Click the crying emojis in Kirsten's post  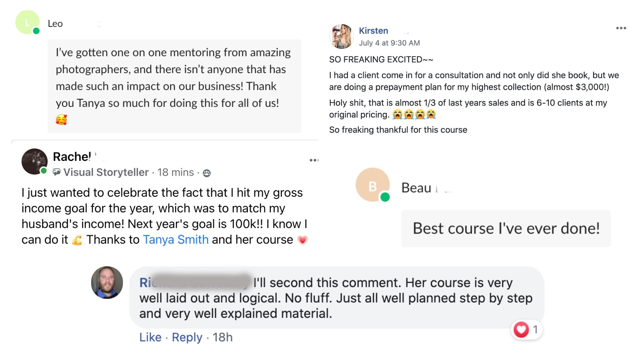point(414,115)
